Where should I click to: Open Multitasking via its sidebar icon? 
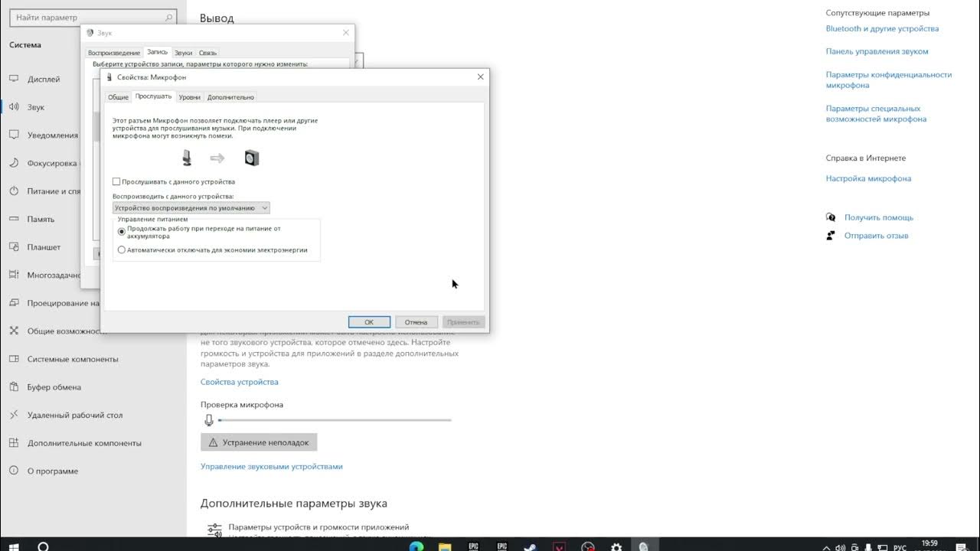coord(14,275)
